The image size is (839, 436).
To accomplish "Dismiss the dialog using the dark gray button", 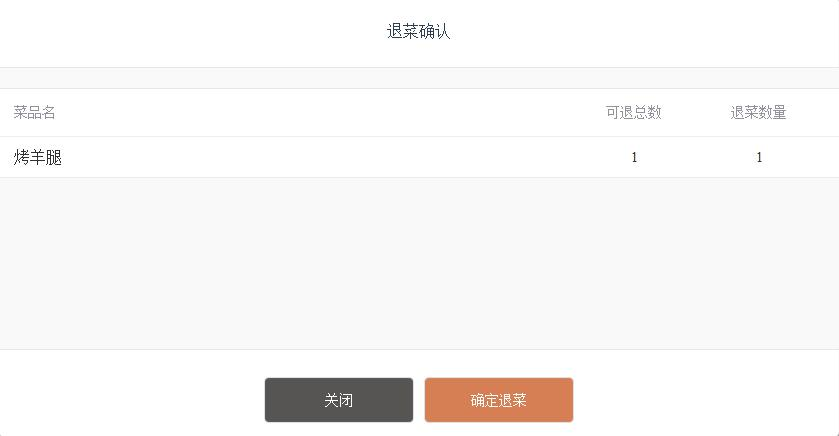I will (338, 400).
